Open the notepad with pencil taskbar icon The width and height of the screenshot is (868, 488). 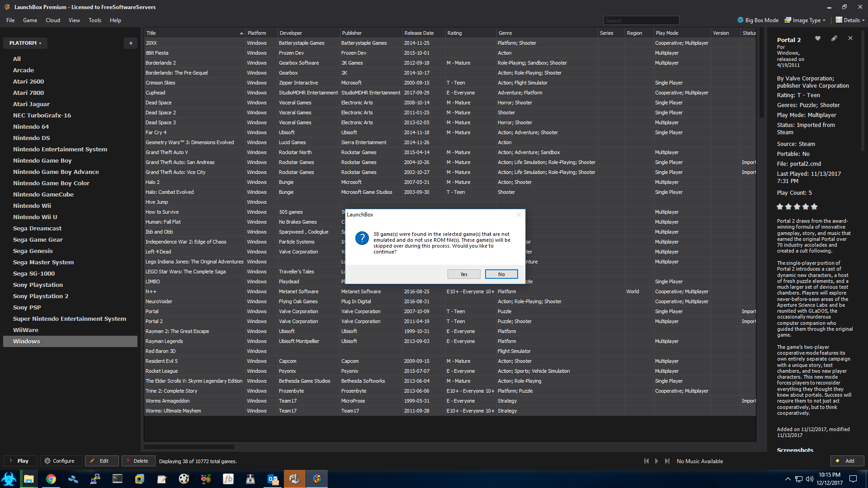(x=162, y=479)
